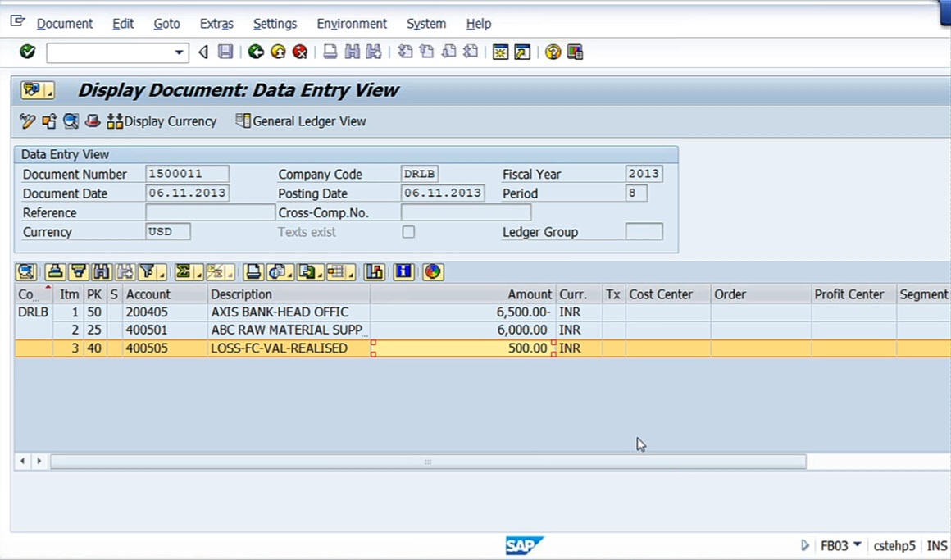
Task: Click the Sort Descending icon
Action: pyautogui.click(x=78, y=272)
